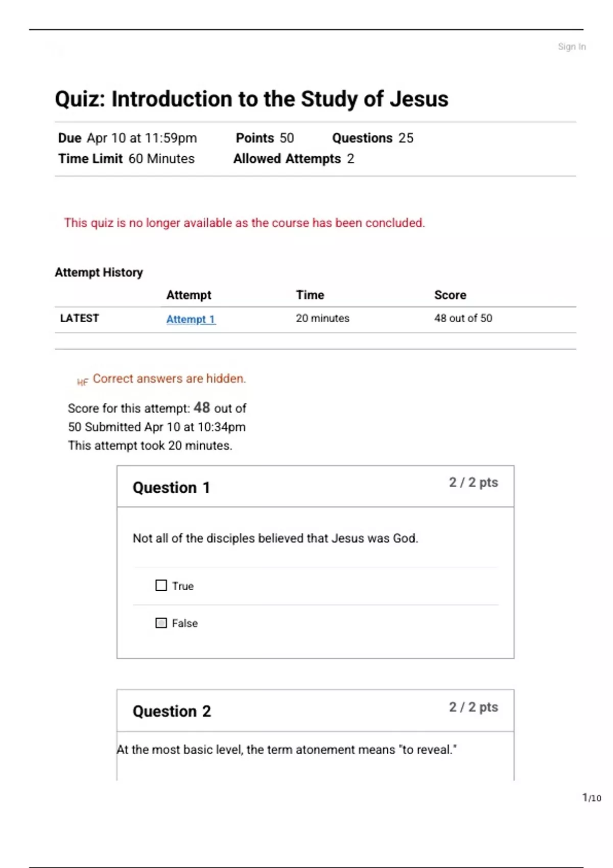The height and width of the screenshot is (868, 613).
Task: Click the page number 1/10 indicator
Action: coord(592,798)
